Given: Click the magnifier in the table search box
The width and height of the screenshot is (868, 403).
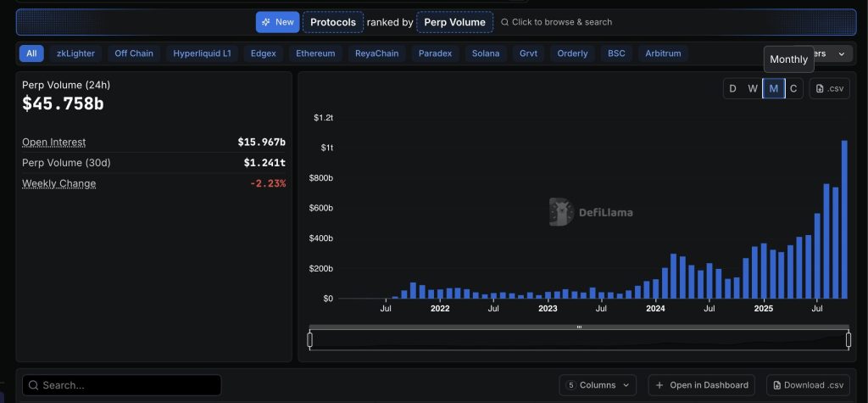Looking at the screenshot, I should tap(33, 385).
